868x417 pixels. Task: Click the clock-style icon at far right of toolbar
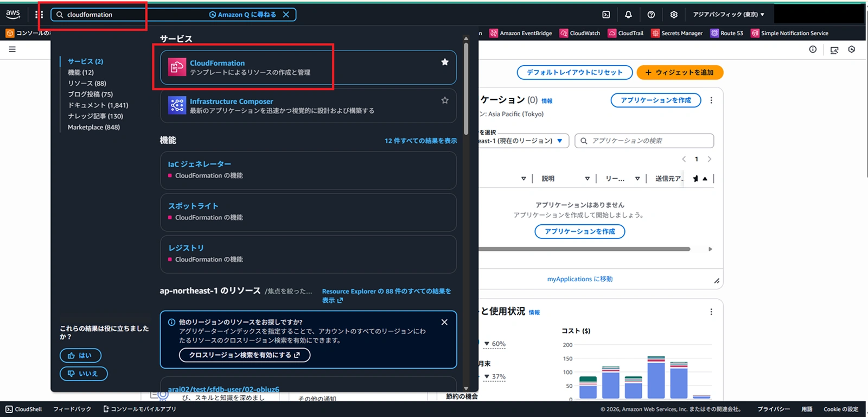pyautogui.click(x=852, y=49)
